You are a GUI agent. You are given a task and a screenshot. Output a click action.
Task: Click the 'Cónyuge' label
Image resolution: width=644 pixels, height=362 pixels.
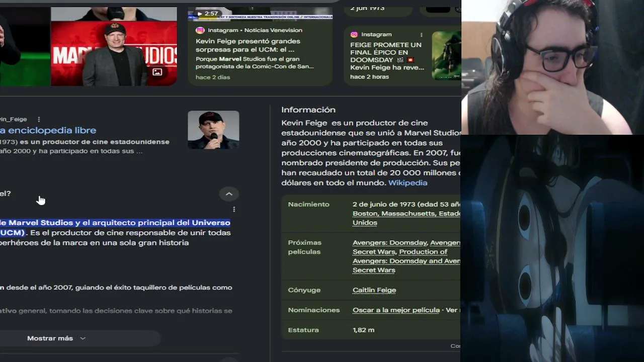click(x=304, y=290)
